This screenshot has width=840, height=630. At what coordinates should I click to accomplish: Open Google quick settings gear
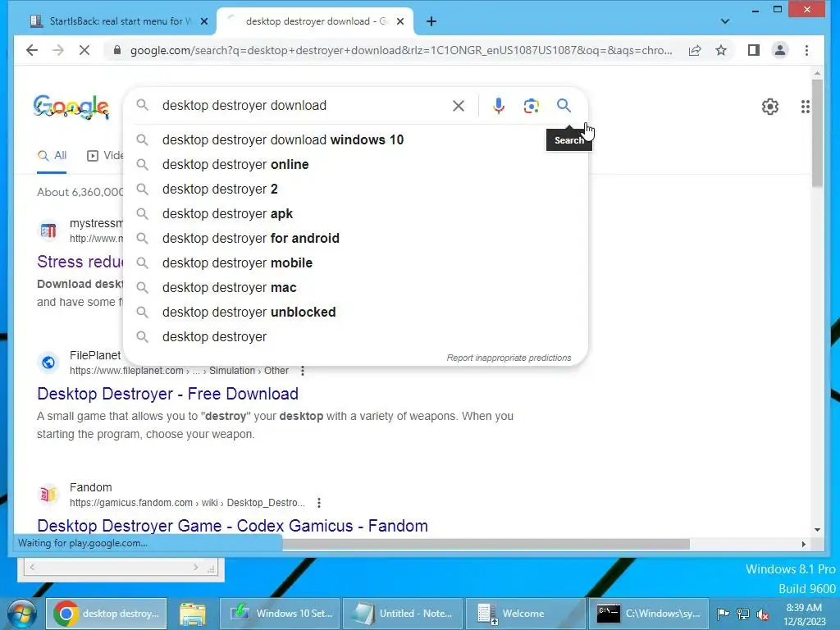coord(769,107)
